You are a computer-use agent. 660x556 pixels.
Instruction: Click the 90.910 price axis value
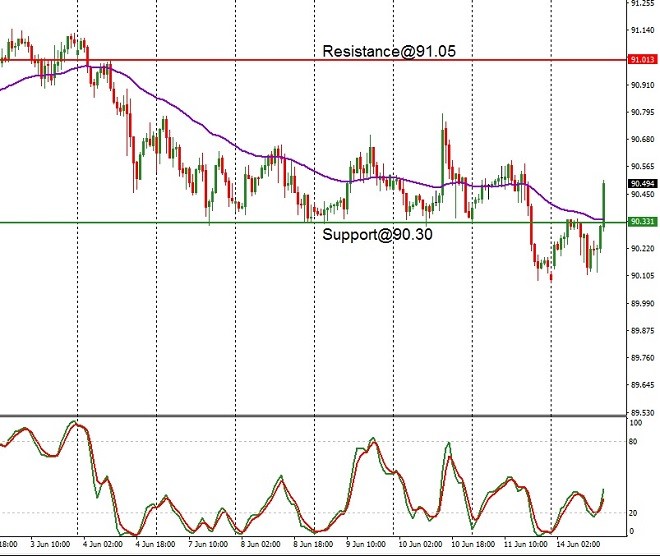[x=642, y=85]
